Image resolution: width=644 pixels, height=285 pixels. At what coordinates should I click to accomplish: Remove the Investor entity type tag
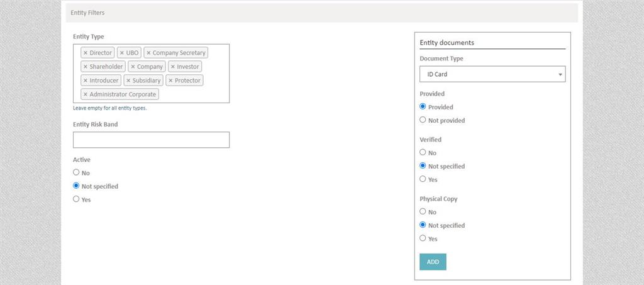pyautogui.click(x=173, y=67)
